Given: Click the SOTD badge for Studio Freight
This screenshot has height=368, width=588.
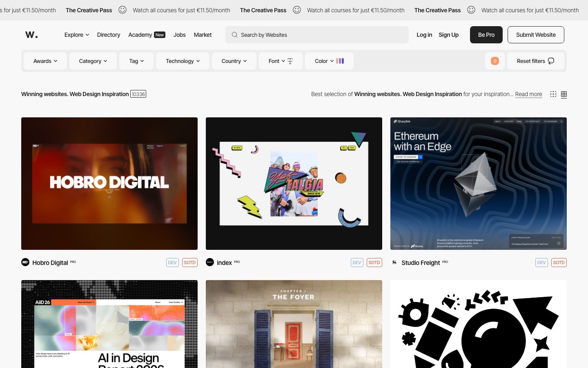Looking at the screenshot, I should tap(559, 263).
